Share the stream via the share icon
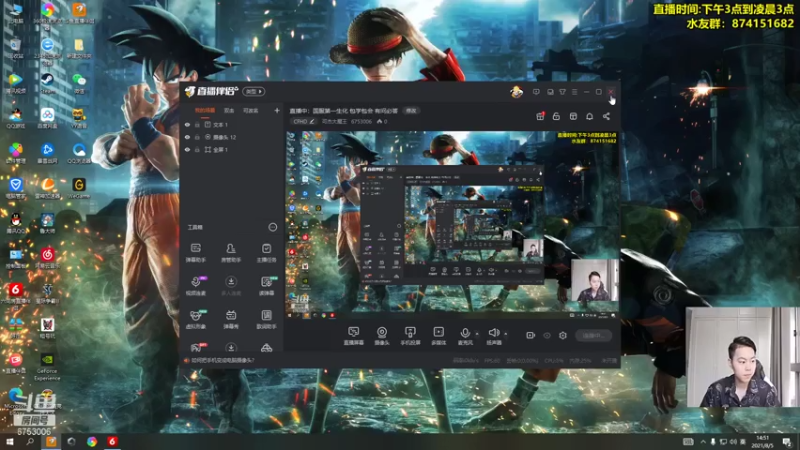800x450 pixels. coord(606,116)
